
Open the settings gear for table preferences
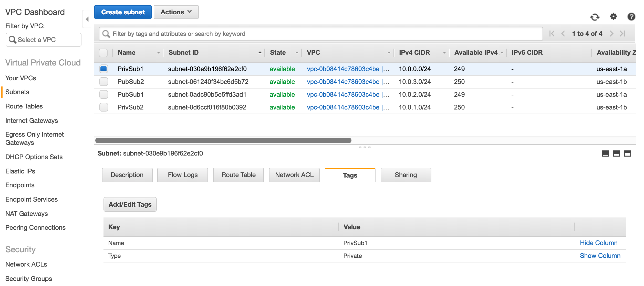613,17
